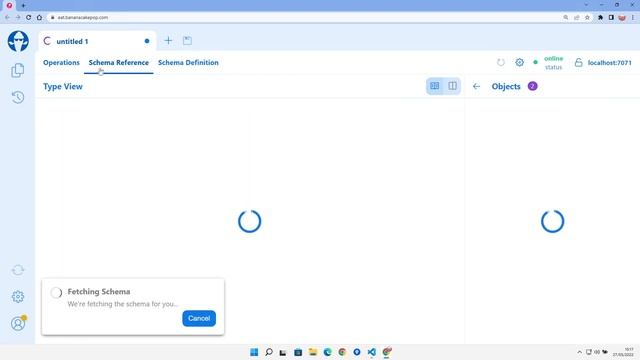This screenshot has height=360, width=640.
Task: Go to the browser home page
Action: click(39, 18)
